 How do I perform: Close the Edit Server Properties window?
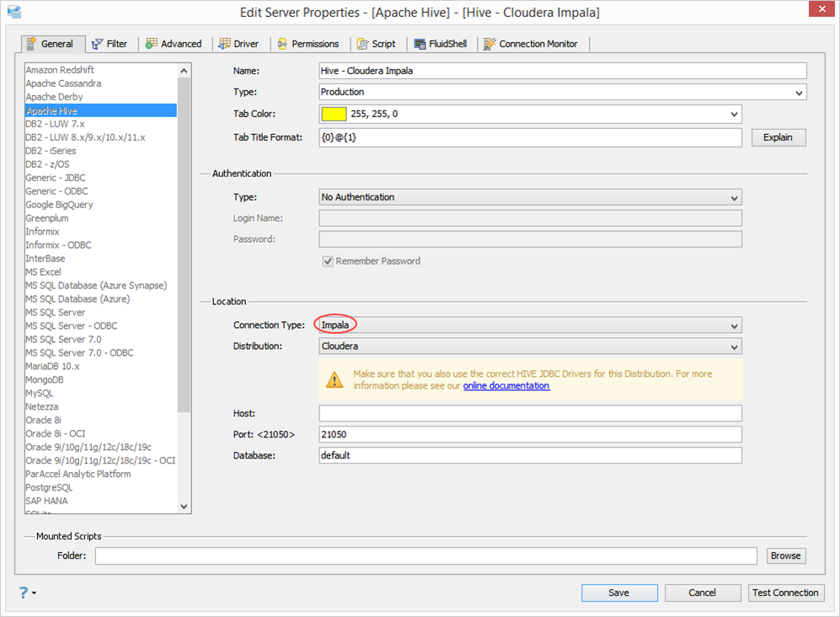pos(821,9)
